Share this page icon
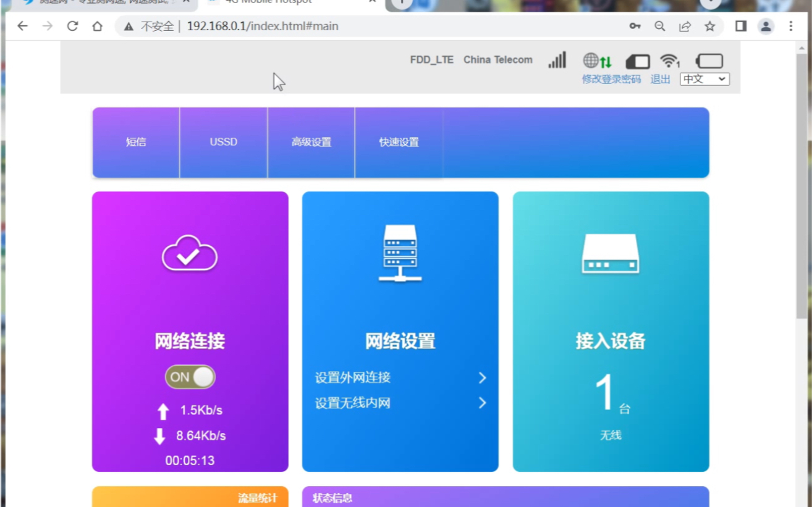The height and width of the screenshot is (507, 812). (x=685, y=26)
